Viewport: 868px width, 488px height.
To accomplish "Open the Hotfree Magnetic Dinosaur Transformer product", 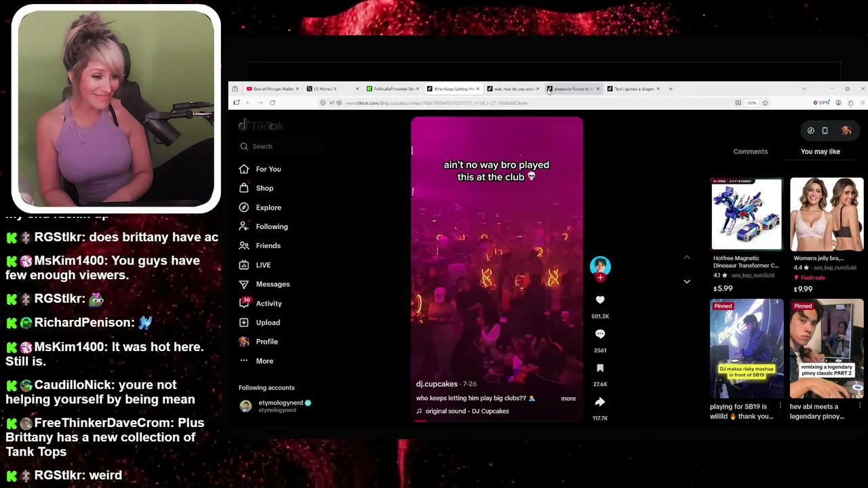I will [x=746, y=235].
